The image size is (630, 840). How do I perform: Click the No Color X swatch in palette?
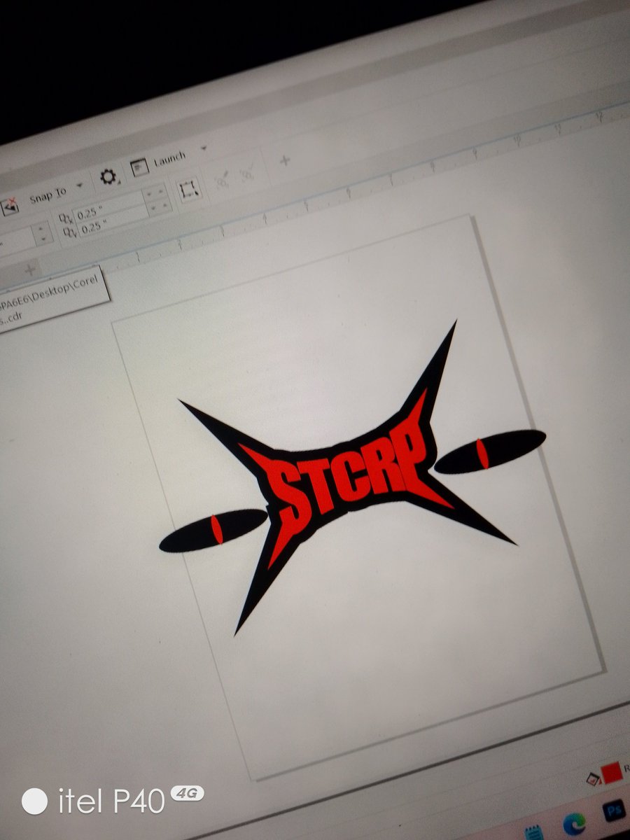(x=593, y=778)
